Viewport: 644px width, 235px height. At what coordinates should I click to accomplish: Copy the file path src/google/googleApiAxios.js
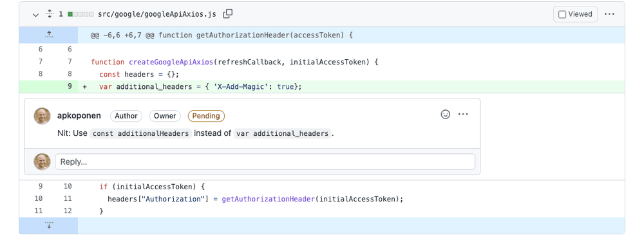[227, 14]
